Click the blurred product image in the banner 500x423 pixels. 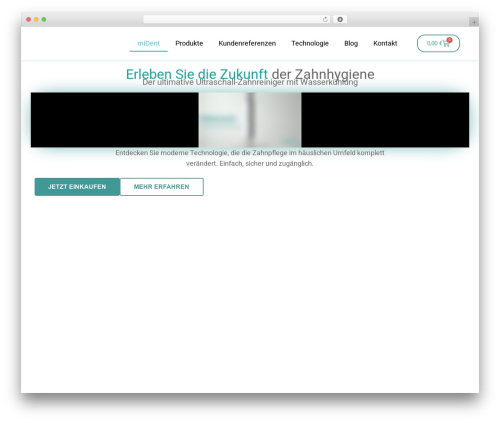250,120
